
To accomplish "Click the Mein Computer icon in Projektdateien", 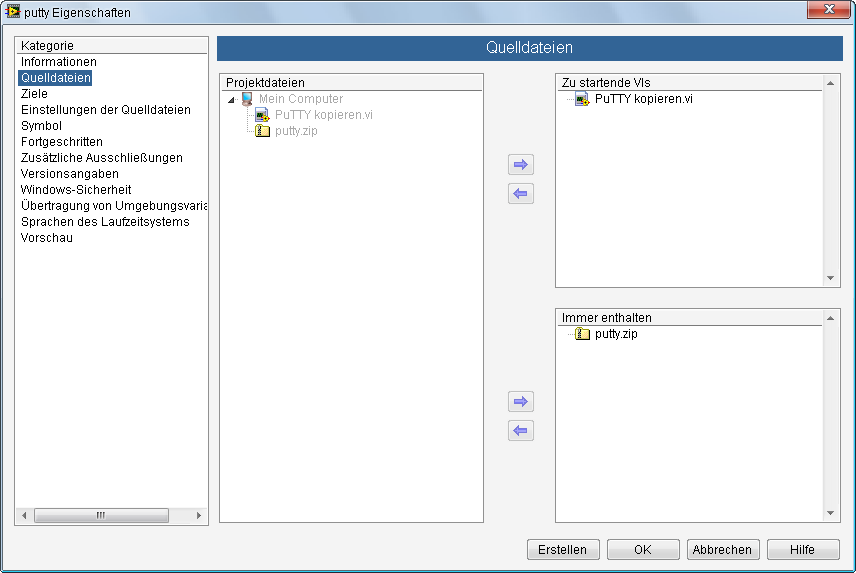I will click(x=247, y=99).
